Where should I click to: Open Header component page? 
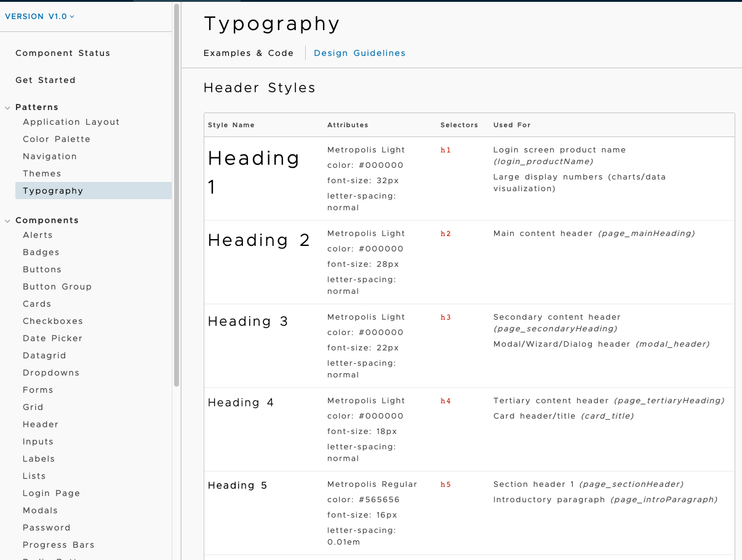click(x=41, y=425)
